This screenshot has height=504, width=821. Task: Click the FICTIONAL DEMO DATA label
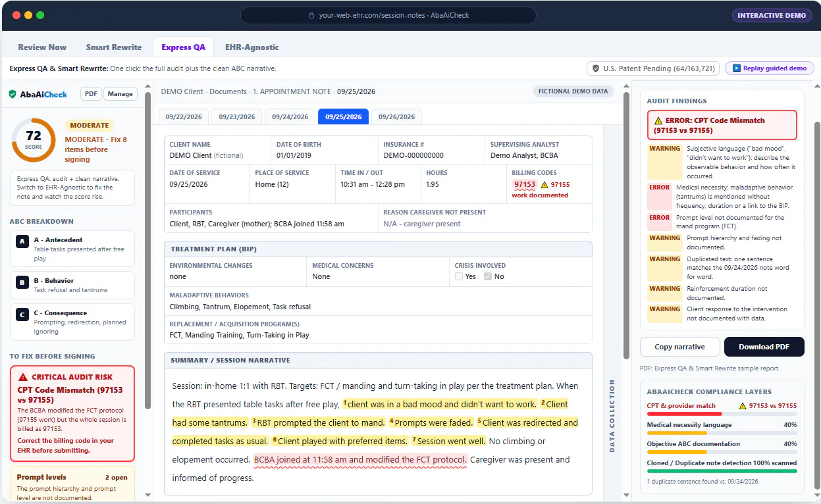pyautogui.click(x=573, y=91)
